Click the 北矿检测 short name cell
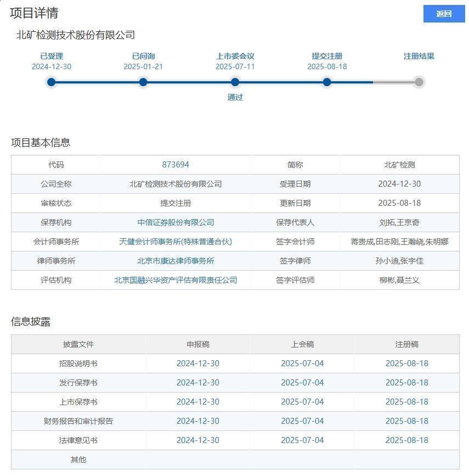Screen dimensions: 469x476 click(399, 165)
